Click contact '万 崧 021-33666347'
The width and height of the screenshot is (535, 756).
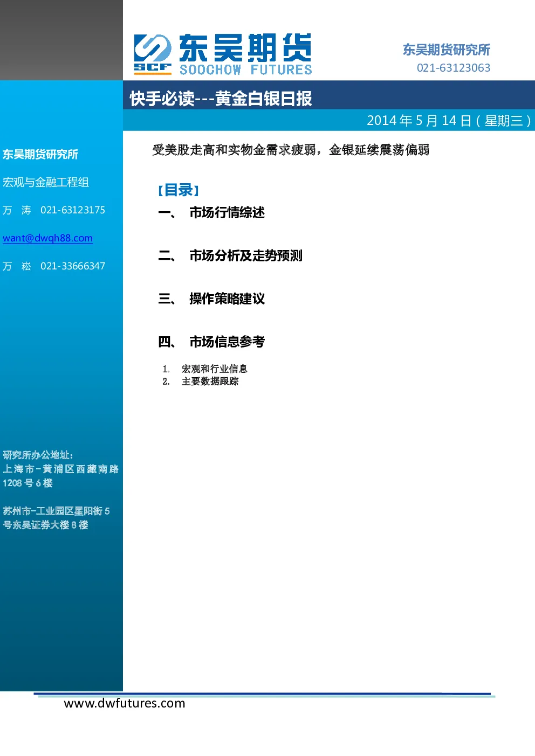[54, 266]
